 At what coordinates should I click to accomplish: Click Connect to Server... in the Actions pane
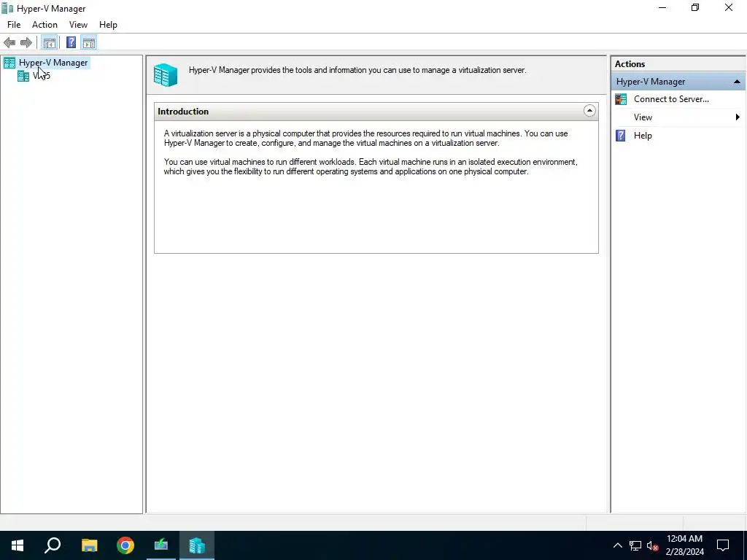coord(671,99)
